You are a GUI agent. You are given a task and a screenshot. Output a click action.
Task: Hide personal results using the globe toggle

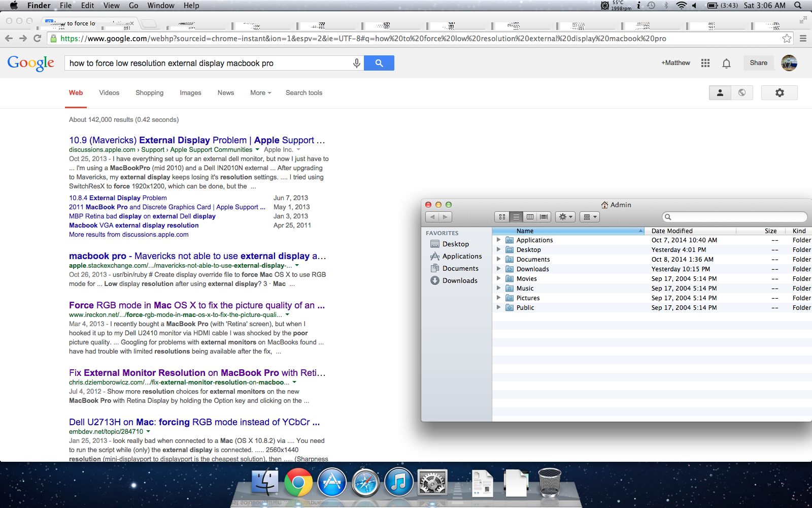[742, 92]
